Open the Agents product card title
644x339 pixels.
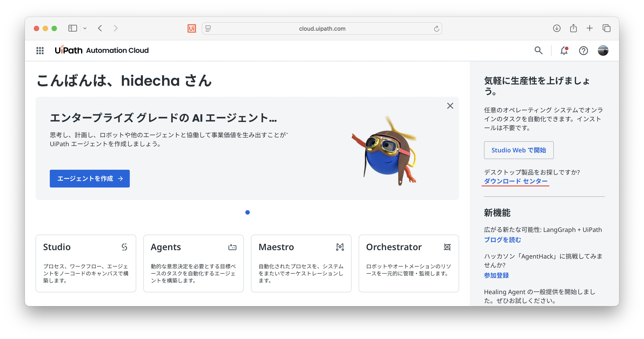pyautogui.click(x=166, y=247)
